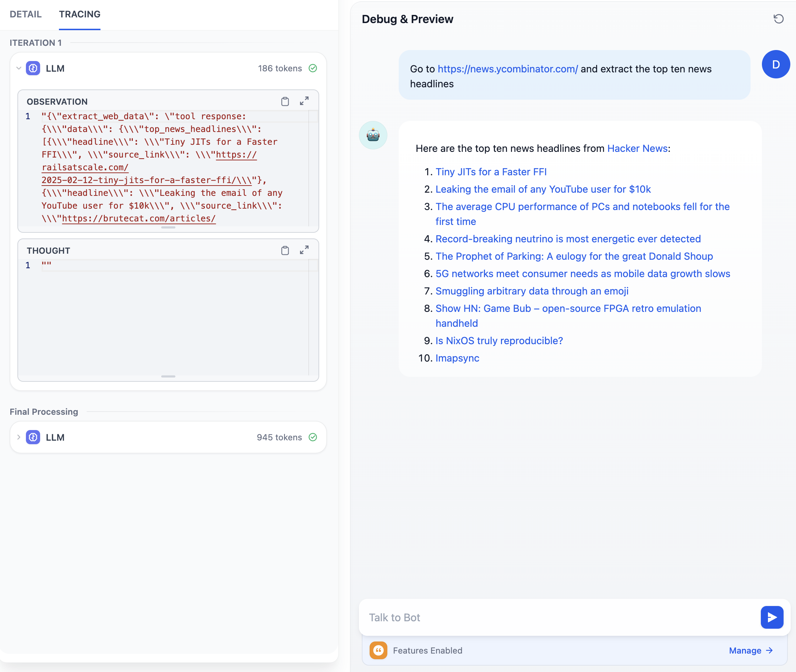Expand the THOUGHT panel to fullscreen
Image resolution: width=796 pixels, height=672 pixels.
click(x=304, y=250)
